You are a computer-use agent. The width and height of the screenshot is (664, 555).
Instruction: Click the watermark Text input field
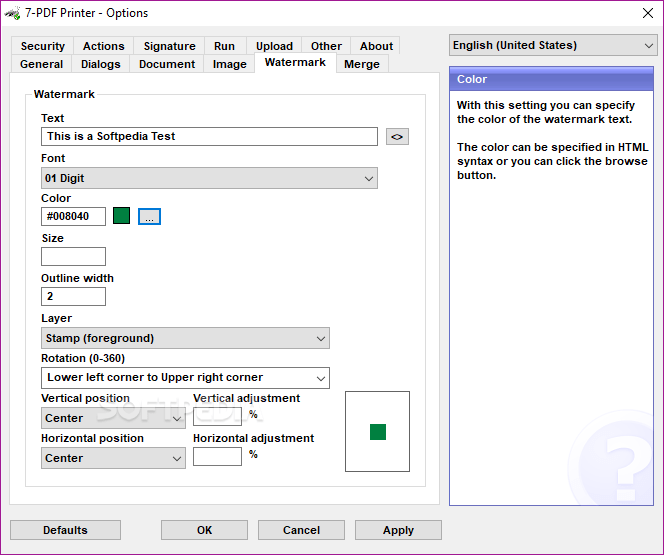click(x=209, y=137)
